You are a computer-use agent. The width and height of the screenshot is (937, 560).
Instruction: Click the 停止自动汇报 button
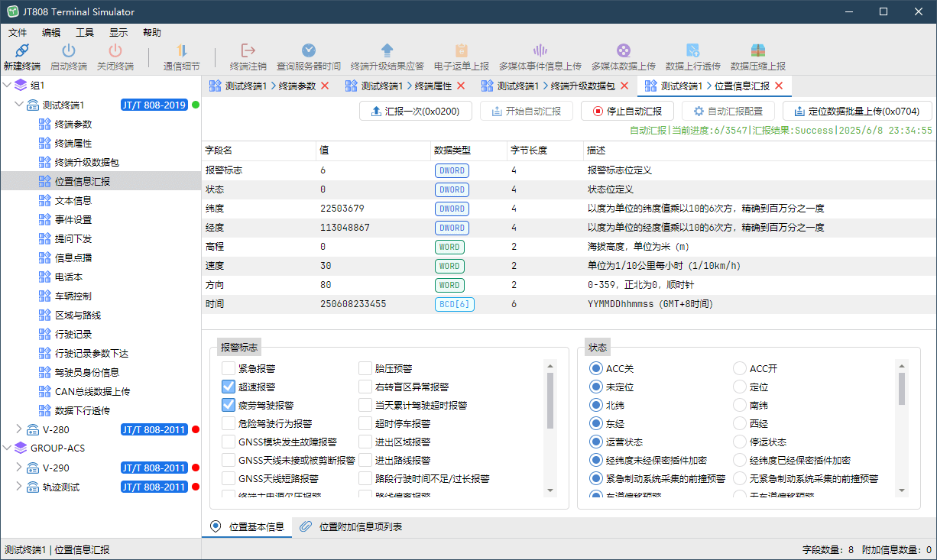point(627,111)
